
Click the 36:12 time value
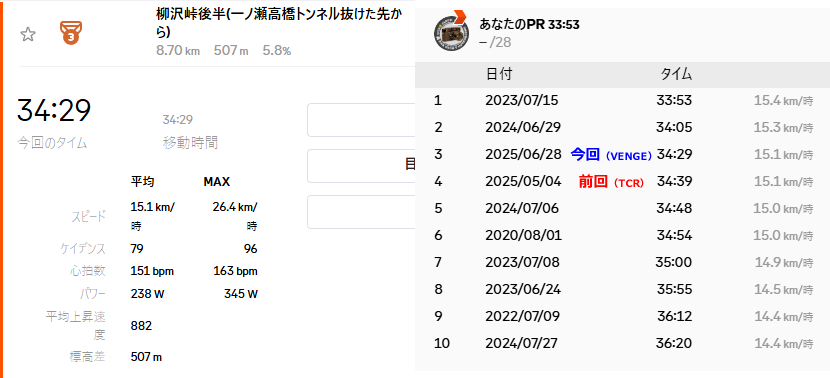674,316
